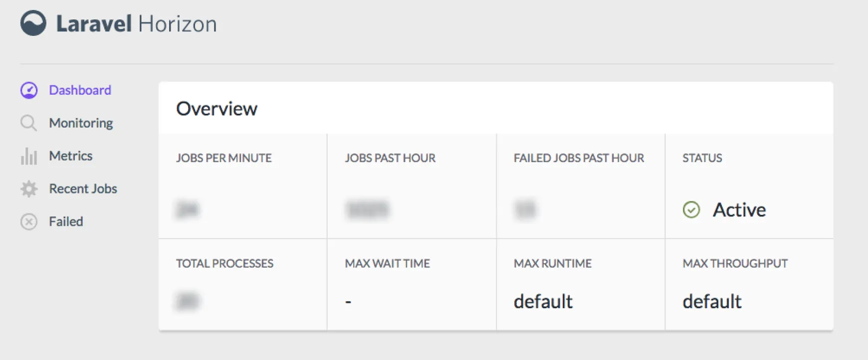Click the Failed jobs circled-X icon

tap(28, 221)
